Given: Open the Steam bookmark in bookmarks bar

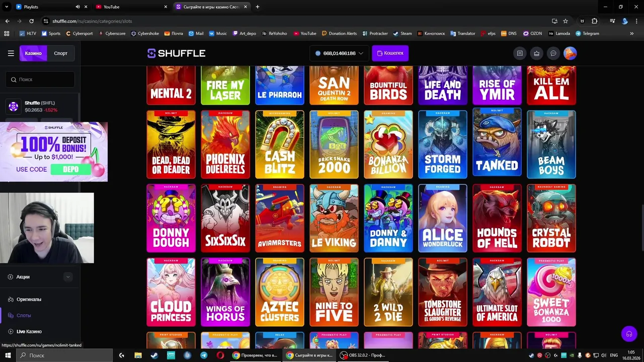Looking at the screenshot, I should point(403,34).
